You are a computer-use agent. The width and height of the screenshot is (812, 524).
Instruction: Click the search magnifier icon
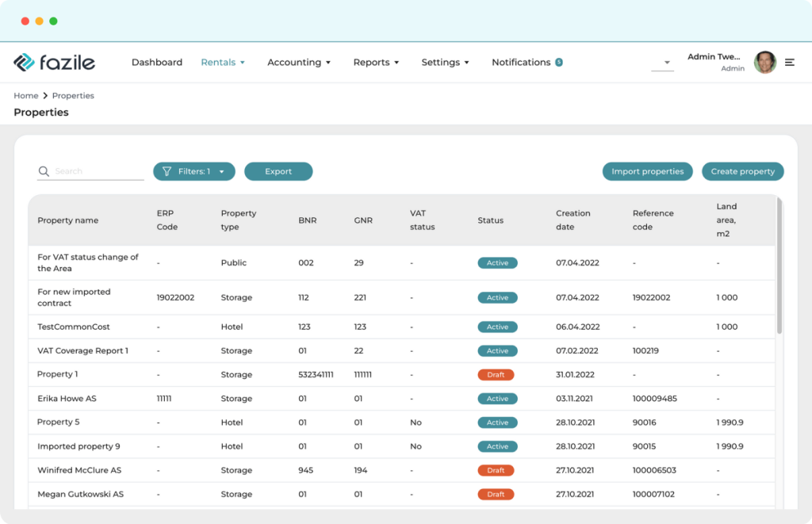pos(44,171)
